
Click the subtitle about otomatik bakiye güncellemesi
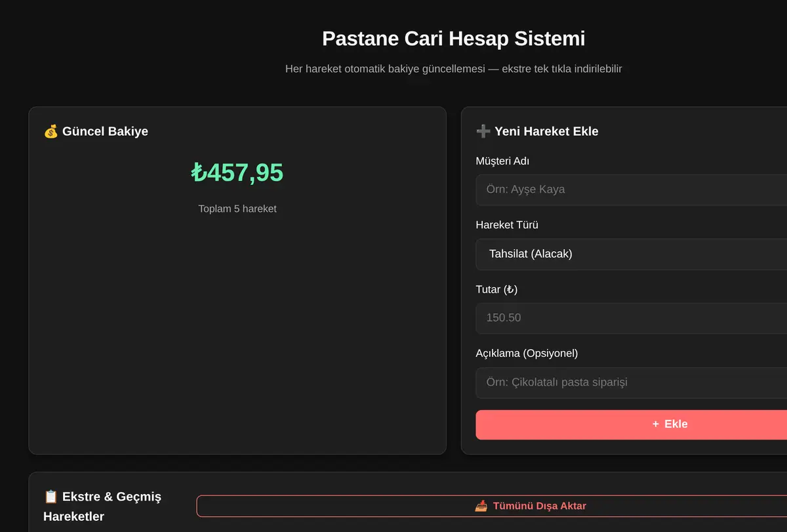pos(454,69)
